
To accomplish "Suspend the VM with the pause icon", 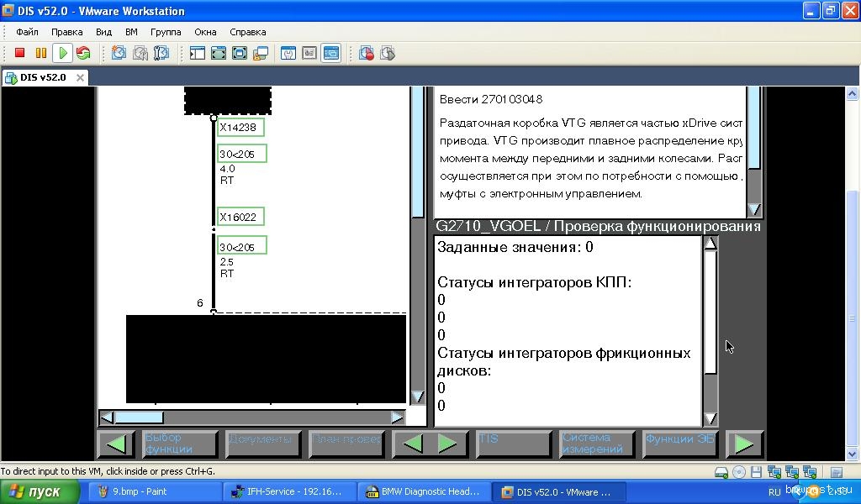I will (40, 53).
